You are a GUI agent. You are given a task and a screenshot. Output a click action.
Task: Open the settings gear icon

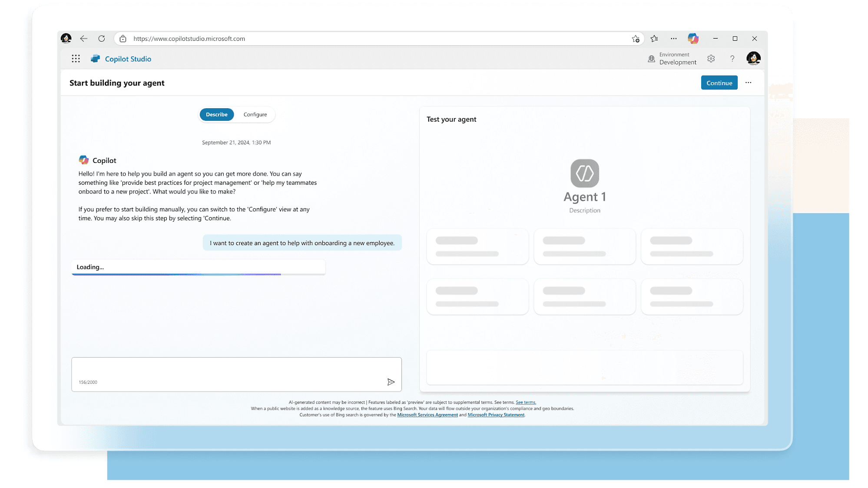[711, 59]
